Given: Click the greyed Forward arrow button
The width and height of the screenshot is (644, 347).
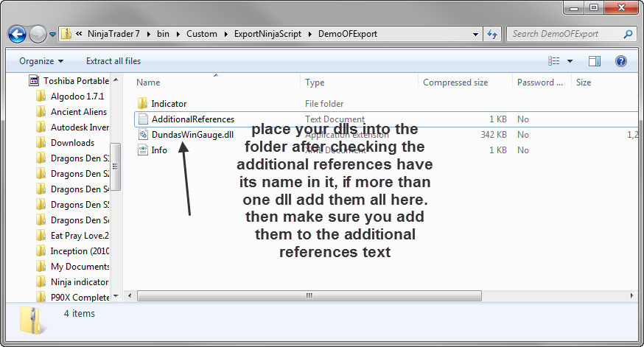Looking at the screenshot, I should (x=38, y=34).
